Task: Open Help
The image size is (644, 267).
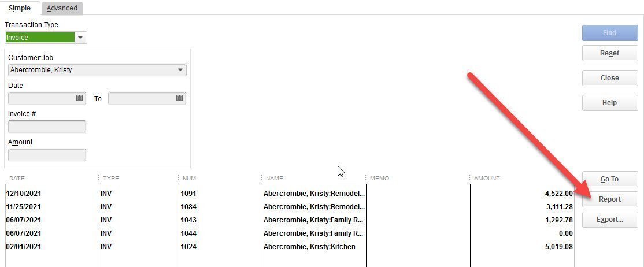Action: (x=609, y=103)
